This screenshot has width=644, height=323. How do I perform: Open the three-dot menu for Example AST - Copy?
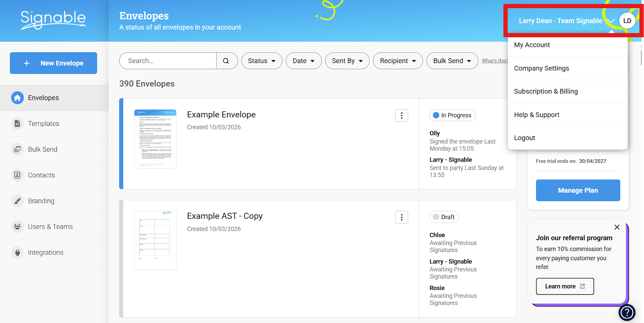[401, 217]
